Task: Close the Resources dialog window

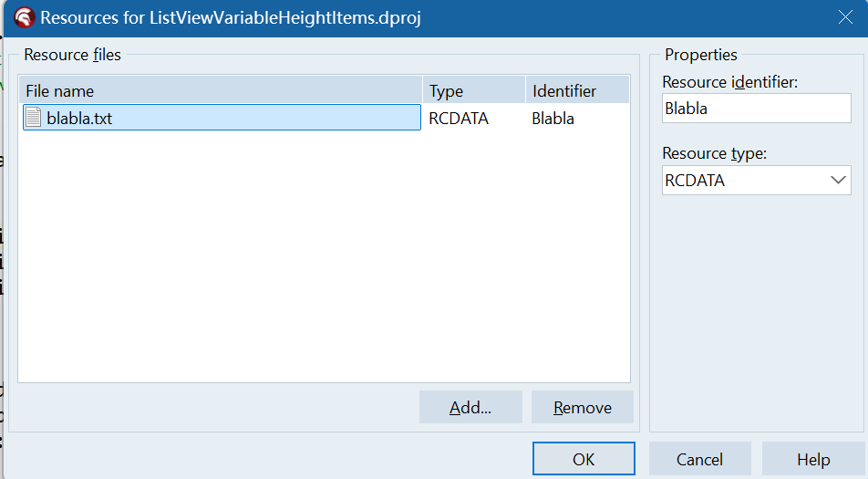Action: pos(845,17)
